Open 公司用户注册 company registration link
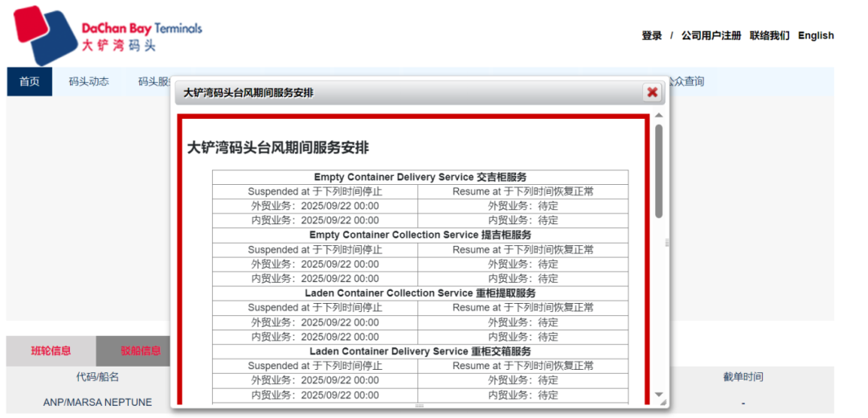This screenshot has height=418, width=868. (x=710, y=35)
